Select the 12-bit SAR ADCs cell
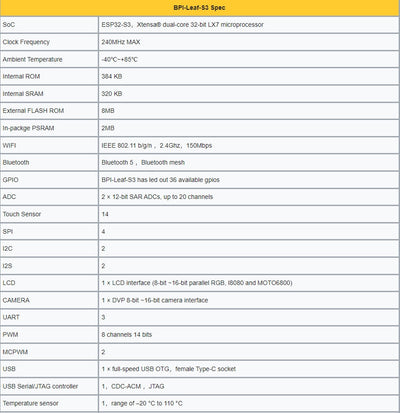The height and width of the screenshot is (413, 400). (249, 197)
